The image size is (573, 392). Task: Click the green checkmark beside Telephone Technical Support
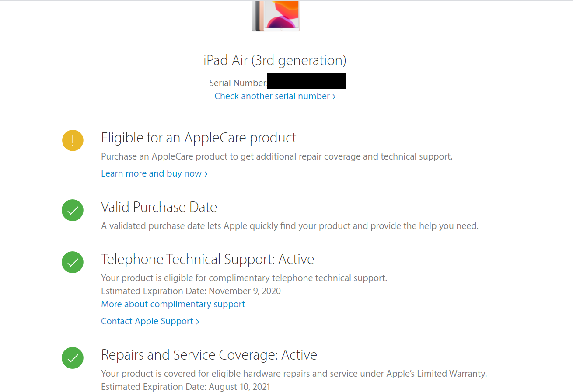tap(73, 262)
